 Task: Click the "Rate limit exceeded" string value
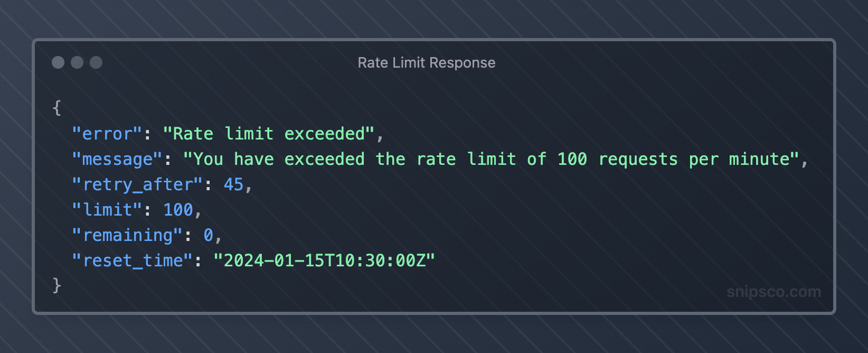click(269, 134)
